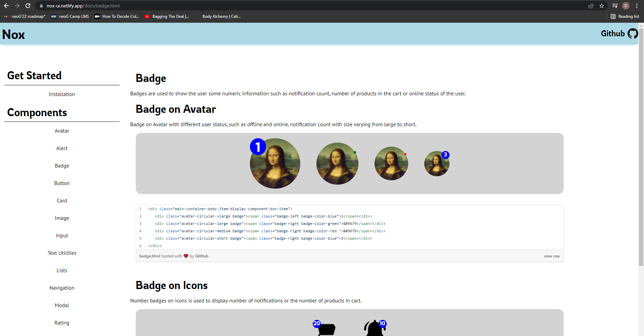Click the bell notification icon

pos(374,328)
